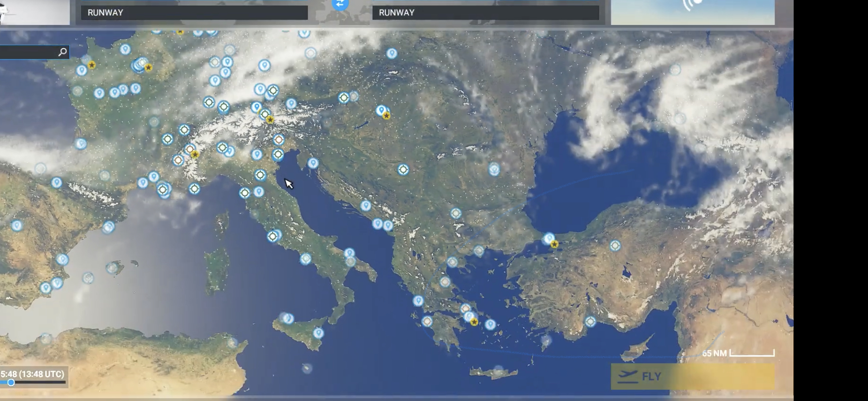Pick the airport marker in central Turkey

pyautogui.click(x=615, y=245)
